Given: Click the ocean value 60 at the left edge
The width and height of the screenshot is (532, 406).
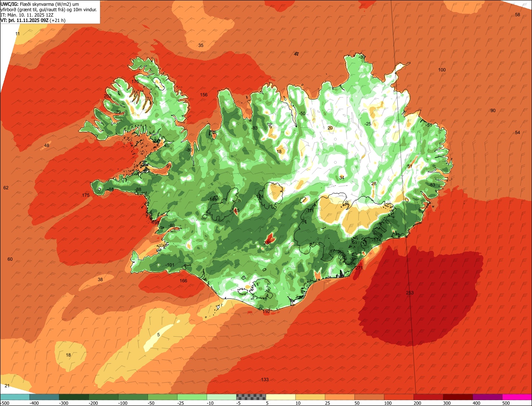Looking at the screenshot, I should [x=10, y=259].
